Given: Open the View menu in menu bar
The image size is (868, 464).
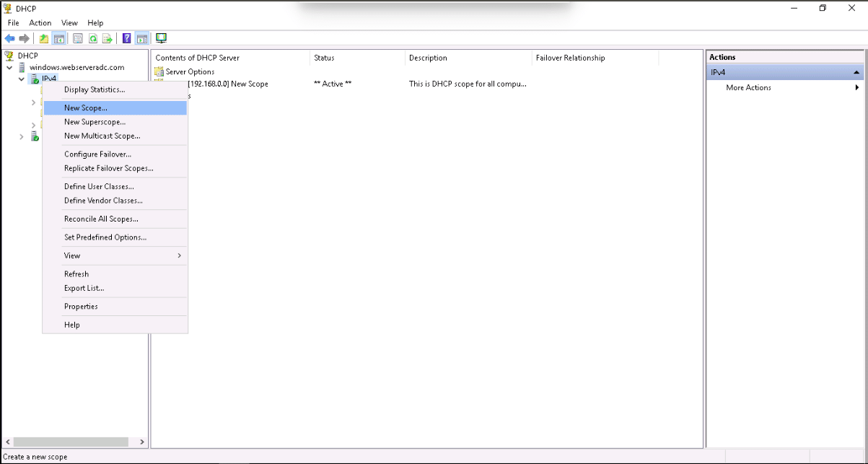Looking at the screenshot, I should (69, 23).
